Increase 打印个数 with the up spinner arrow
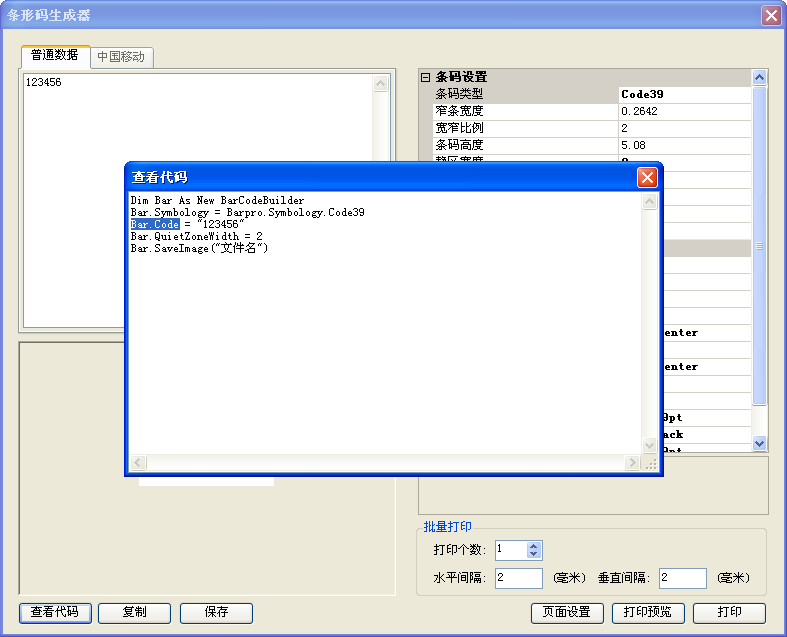Viewport: 787px width, 637px height. (534, 546)
